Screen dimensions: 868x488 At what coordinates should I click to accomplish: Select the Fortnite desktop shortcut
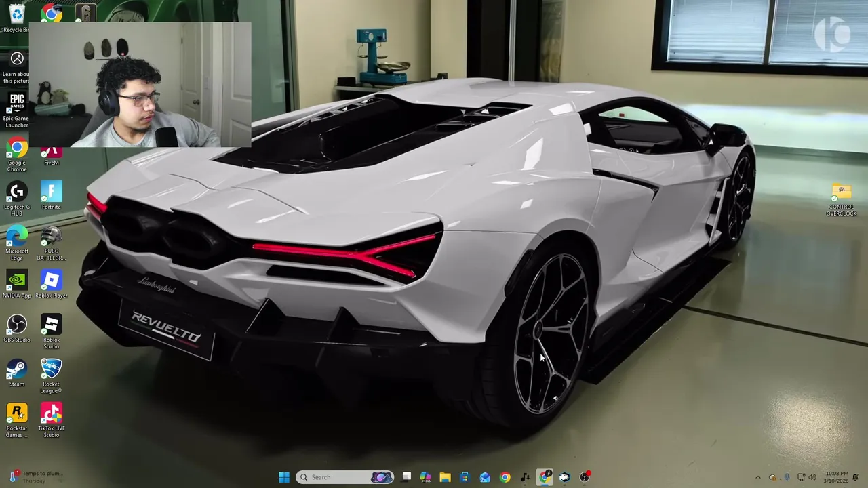coord(52,197)
